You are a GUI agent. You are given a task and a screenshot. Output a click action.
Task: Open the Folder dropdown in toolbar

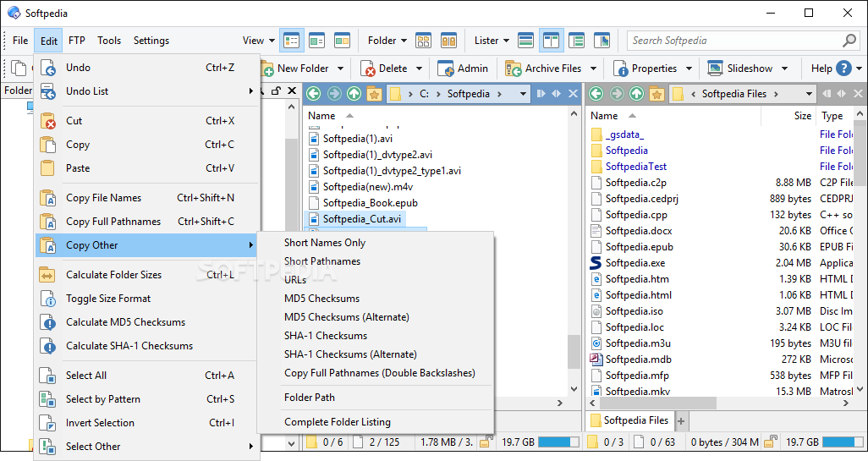pyautogui.click(x=387, y=41)
